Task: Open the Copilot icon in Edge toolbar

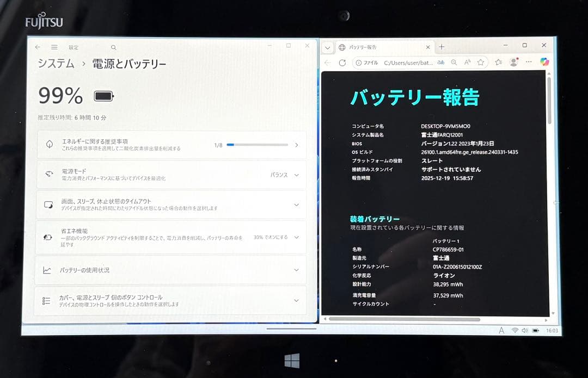Action: 545,63
